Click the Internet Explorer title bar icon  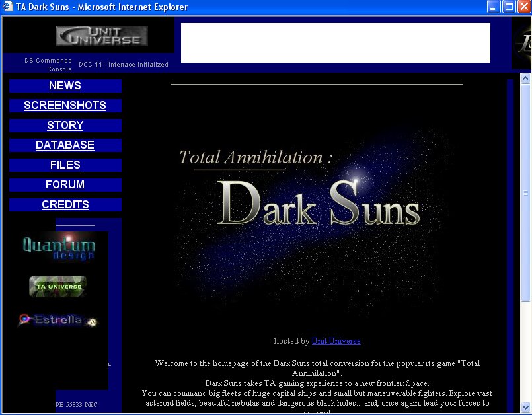click(x=8, y=7)
